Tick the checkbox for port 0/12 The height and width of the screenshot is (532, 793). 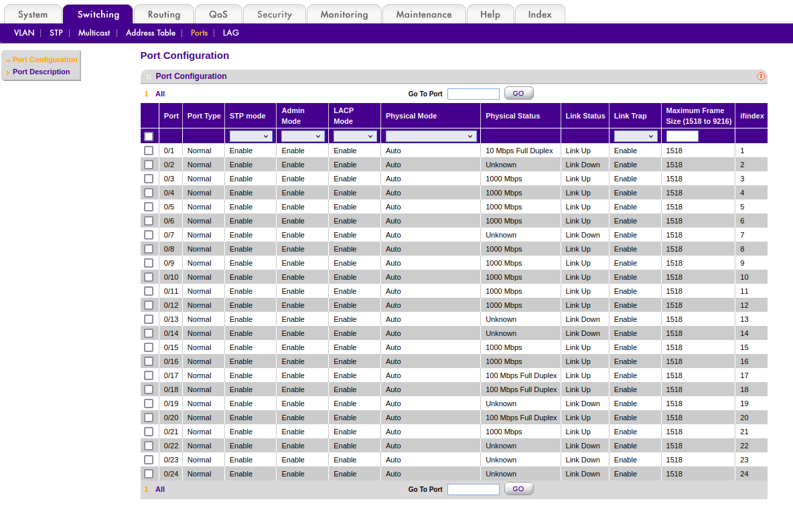point(149,305)
